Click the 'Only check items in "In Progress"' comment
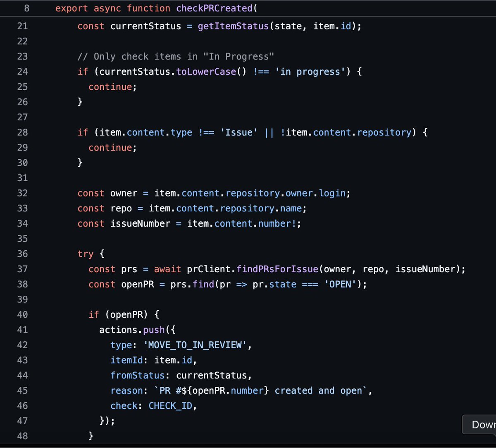Image resolution: width=496 pixels, height=448 pixels. pyautogui.click(x=176, y=57)
